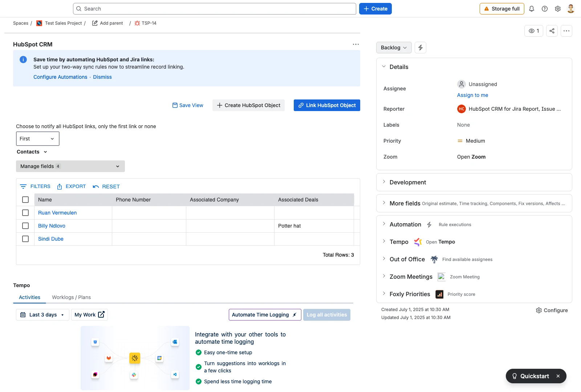This screenshot has height=392, width=581.
Task: Open Ruan Vermeulen contact link
Action: 57,213
